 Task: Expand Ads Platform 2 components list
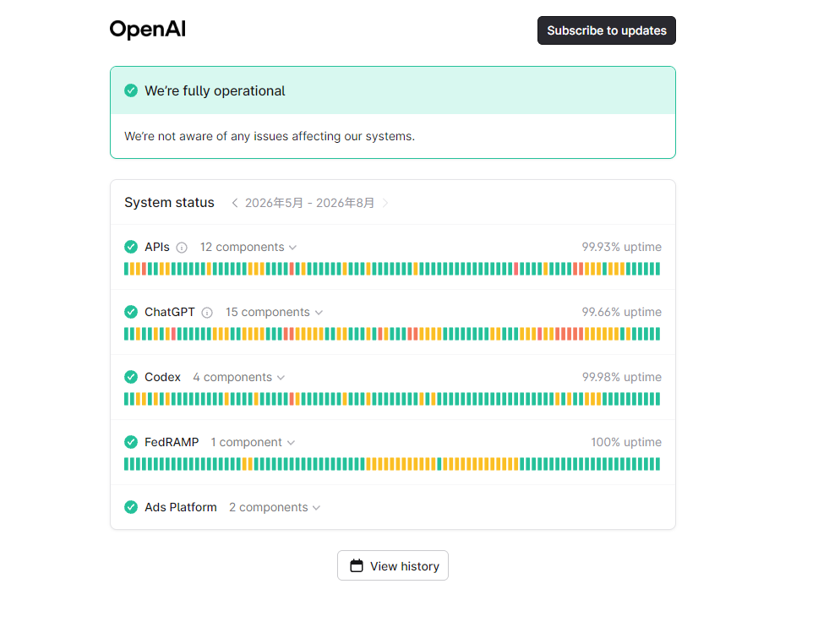pyautogui.click(x=275, y=507)
